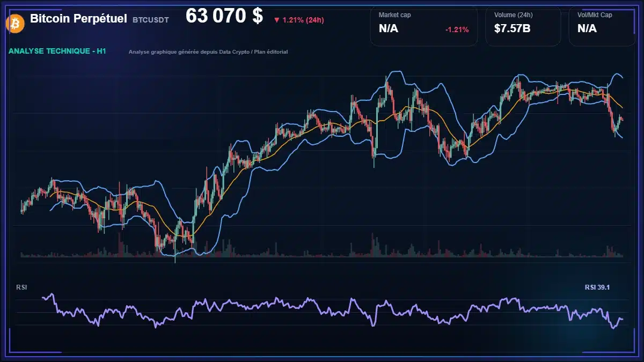Click the RSI 39.1 reading
This screenshot has width=644, height=362.
click(x=597, y=287)
